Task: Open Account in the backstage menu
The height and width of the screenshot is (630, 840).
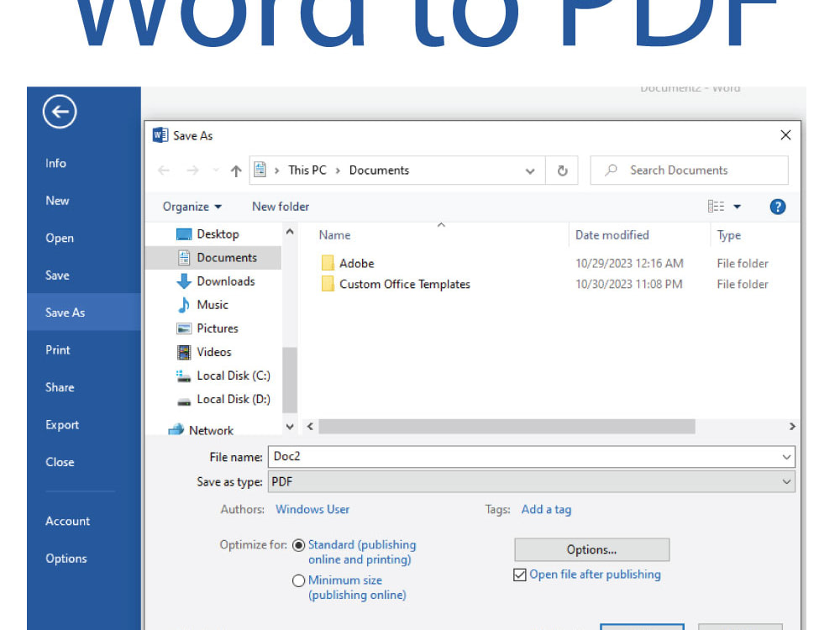Action: 67,522
